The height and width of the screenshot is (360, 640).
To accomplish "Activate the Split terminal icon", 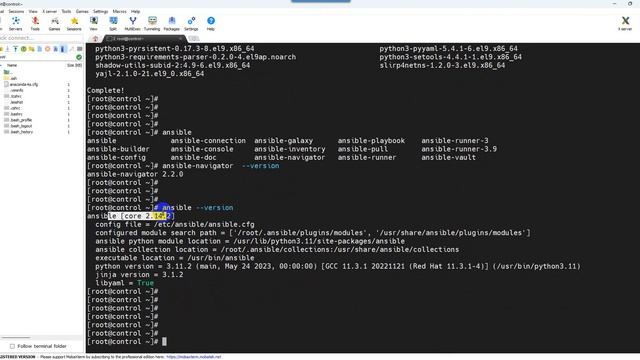I will (113, 23).
